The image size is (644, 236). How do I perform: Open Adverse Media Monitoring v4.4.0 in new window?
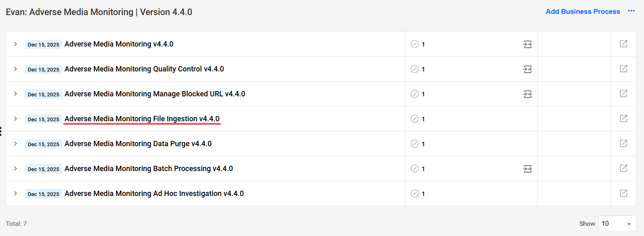[623, 44]
